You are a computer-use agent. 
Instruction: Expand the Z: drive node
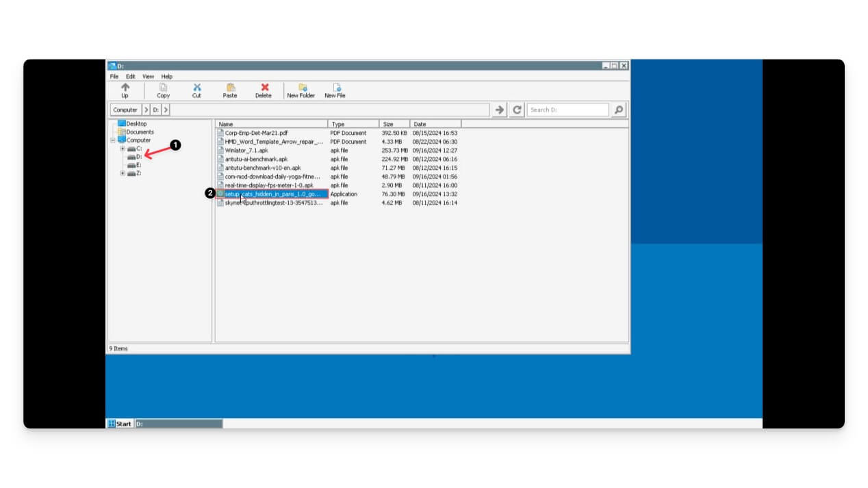click(121, 173)
